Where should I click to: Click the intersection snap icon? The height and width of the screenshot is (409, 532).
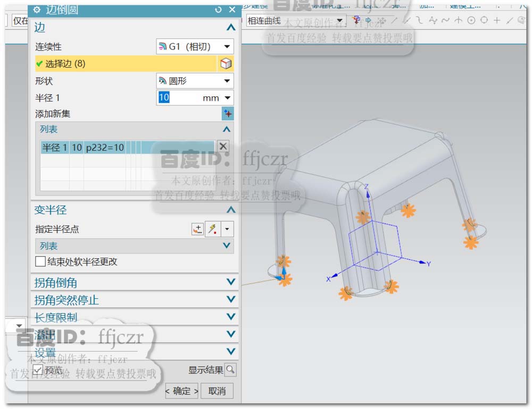459,20
